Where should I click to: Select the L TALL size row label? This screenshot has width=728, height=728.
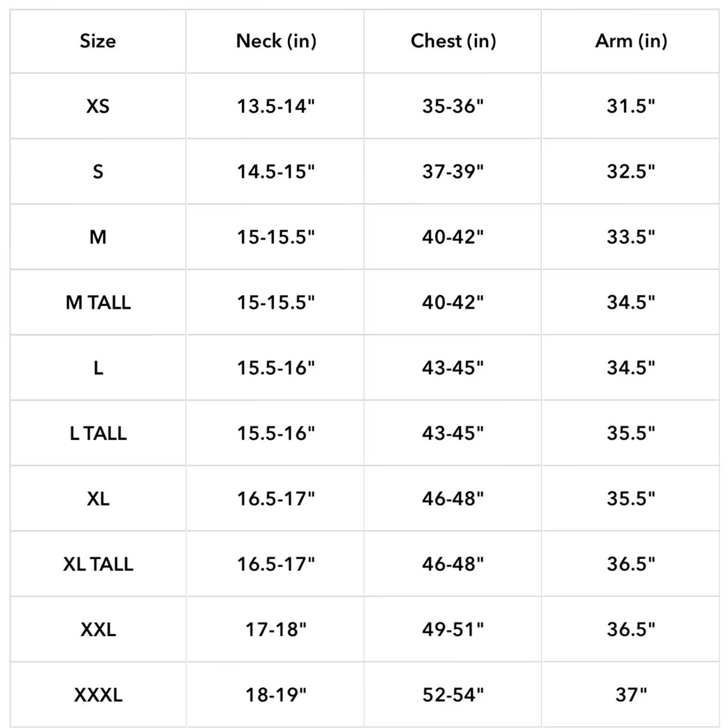click(x=98, y=433)
